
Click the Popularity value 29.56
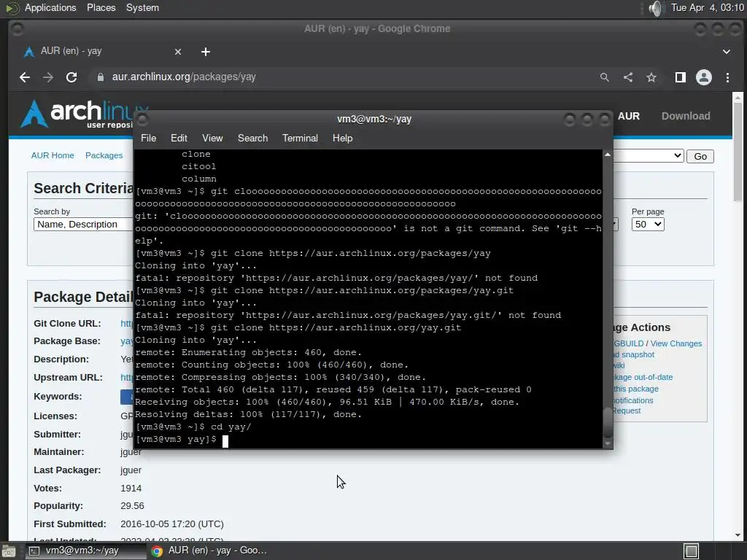click(132, 506)
